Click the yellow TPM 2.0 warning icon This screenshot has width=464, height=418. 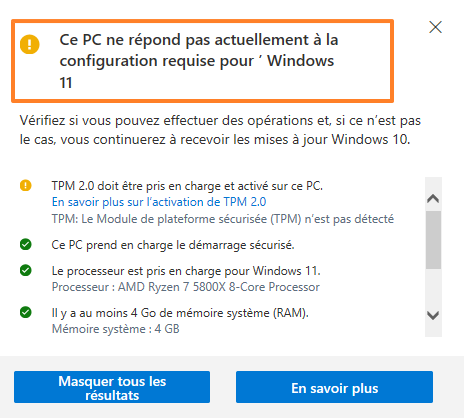26,185
